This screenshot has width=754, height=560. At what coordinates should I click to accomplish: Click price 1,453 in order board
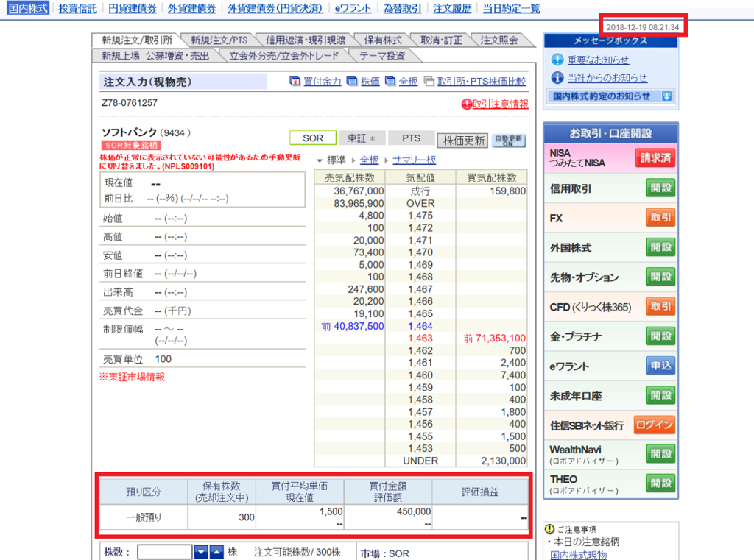point(420,448)
